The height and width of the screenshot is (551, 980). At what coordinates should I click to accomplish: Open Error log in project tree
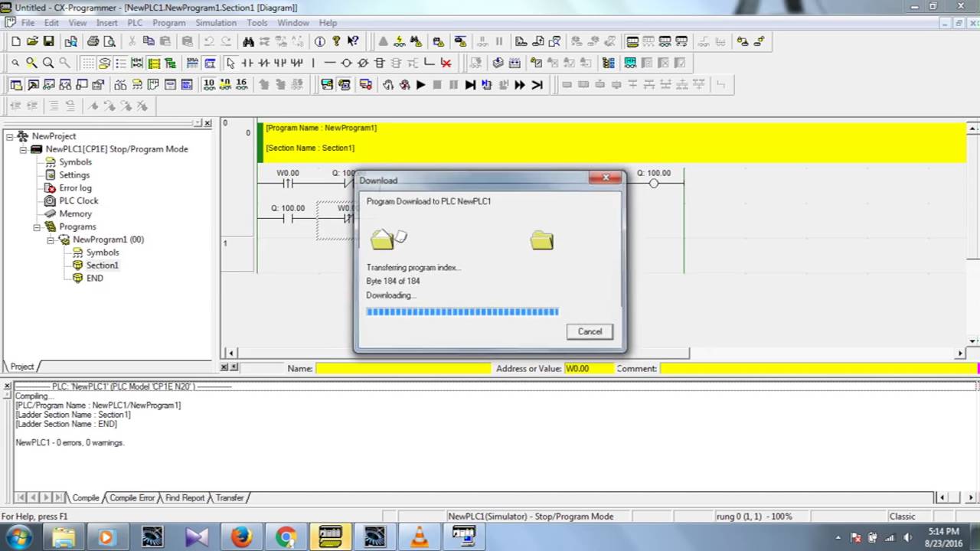tap(75, 188)
